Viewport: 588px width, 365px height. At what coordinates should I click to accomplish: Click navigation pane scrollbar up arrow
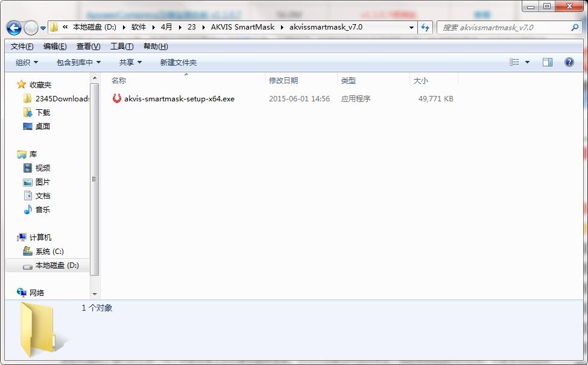point(95,78)
